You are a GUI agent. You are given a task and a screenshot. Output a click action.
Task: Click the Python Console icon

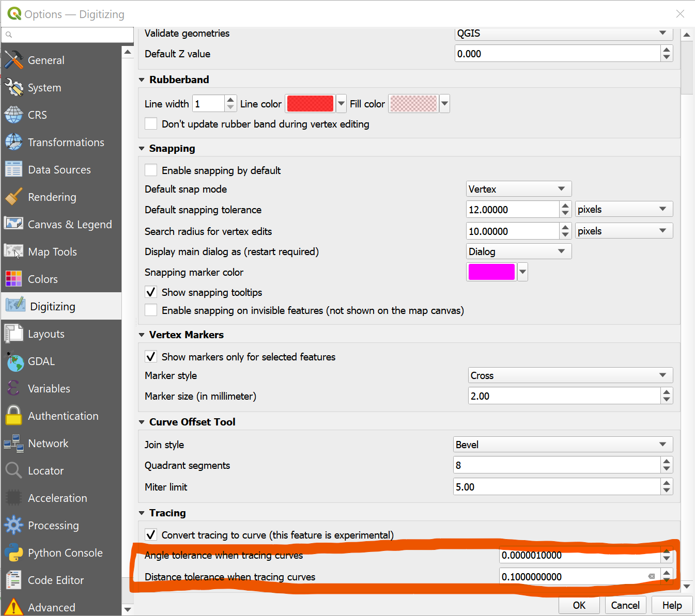14,553
